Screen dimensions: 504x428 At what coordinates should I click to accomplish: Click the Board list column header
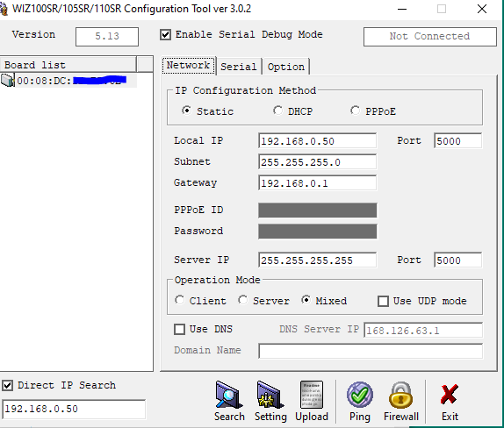pos(68,64)
